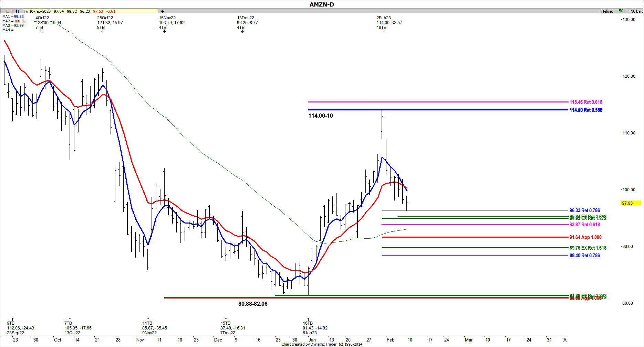
Task: Click the Nov label on date axis
Action: [140, 340]
